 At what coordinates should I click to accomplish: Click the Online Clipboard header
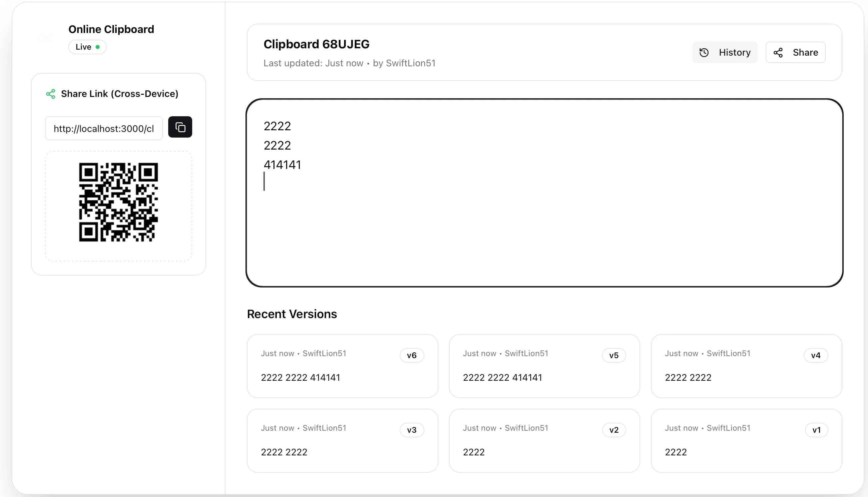(111, 29)
